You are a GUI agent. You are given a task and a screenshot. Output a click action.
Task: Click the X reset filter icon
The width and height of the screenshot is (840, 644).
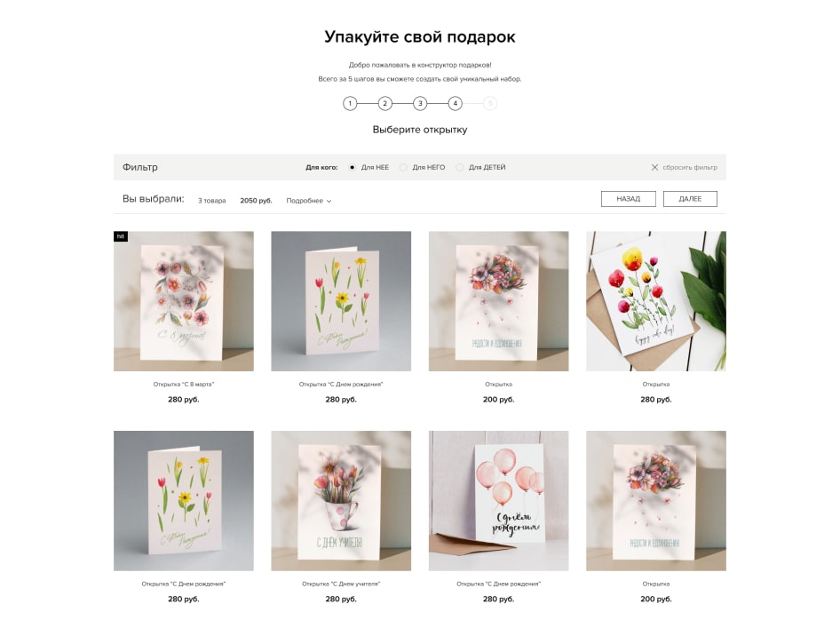[654, 167]
